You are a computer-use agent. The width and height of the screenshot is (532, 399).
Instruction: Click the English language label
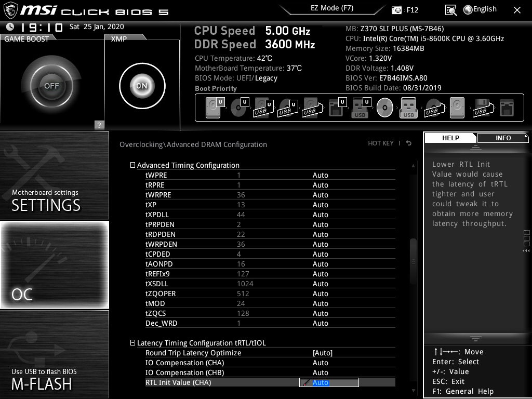[485, 9]
